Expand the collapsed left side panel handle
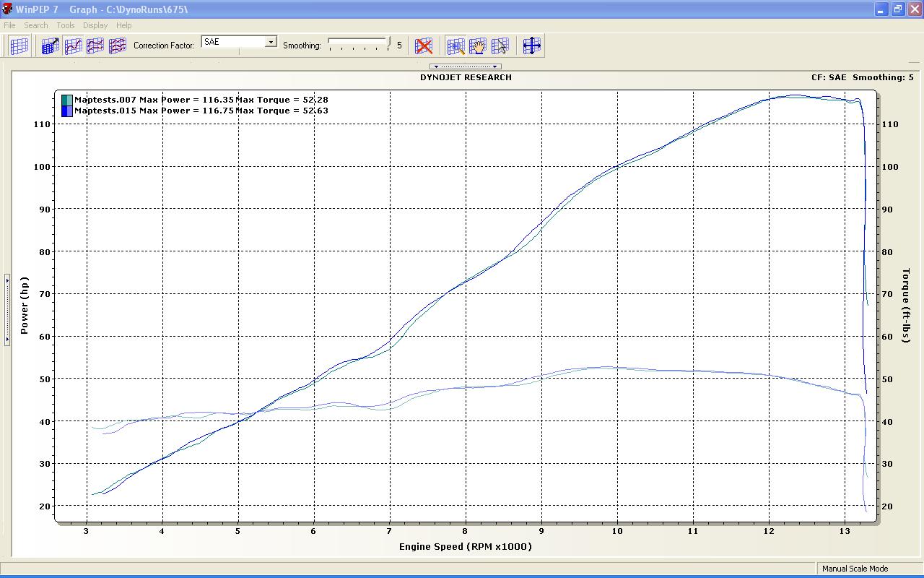This screenshot has height=578, width=924. tap(7, 310)
